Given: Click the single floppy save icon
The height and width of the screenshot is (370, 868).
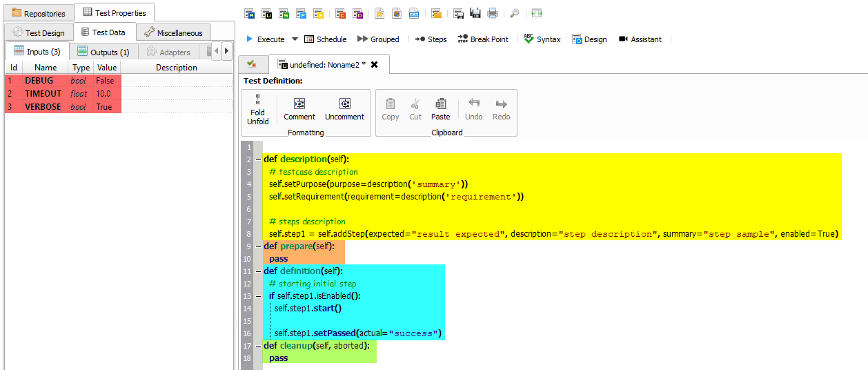Looking at the screenshot, I should [458, 13].
